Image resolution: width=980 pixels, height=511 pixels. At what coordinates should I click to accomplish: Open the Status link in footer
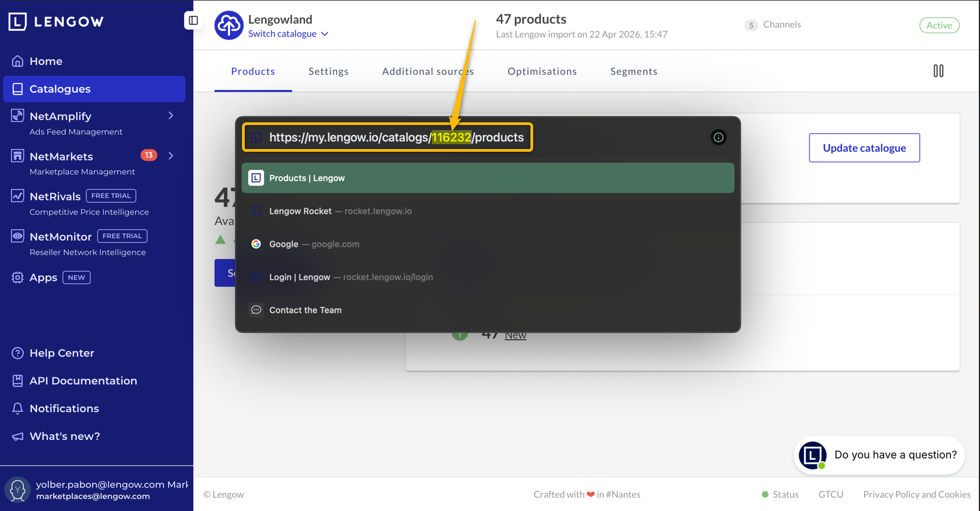[786, 495]
